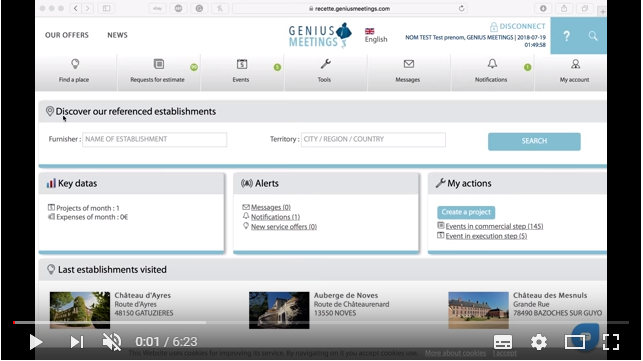
Task: Click the Requests for estimate green badge
Action: click(x=194, y=67)
